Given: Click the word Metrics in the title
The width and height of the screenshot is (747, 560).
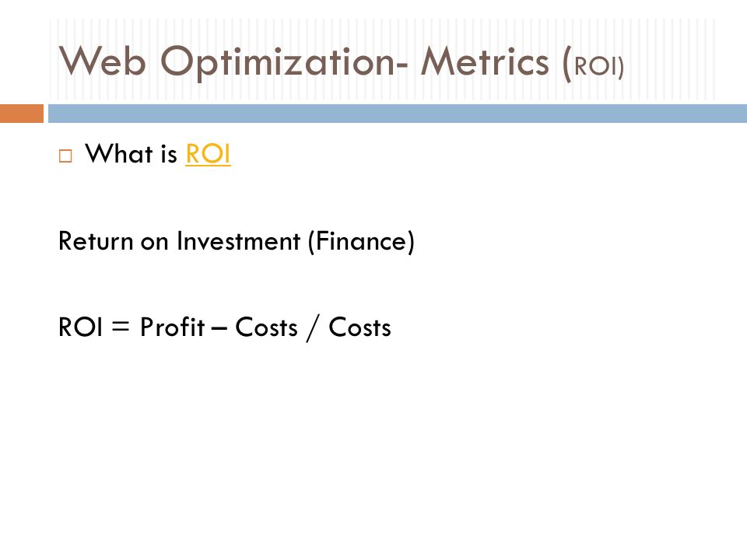Looking at the screenshot, I should tap(485, 61).
